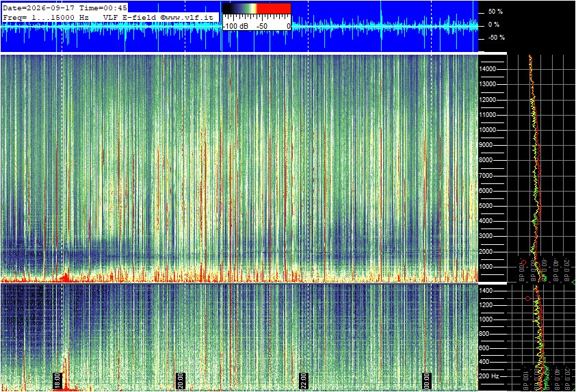This screenshot has height=392, width=576.
Task: Select the 'Freq= 1...15000 Hz' text
Action: (x=46, y=17)
